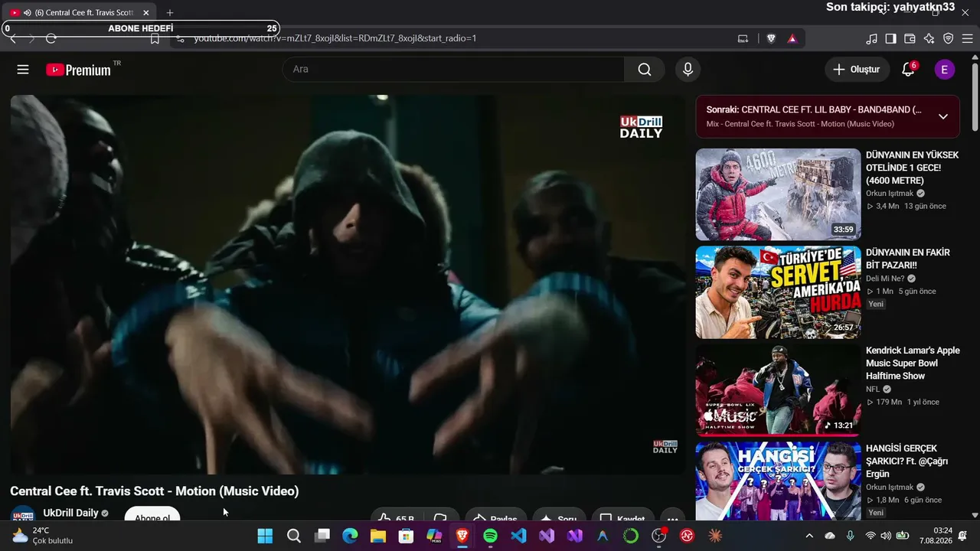Open Brave VPN shield icon
This screenshot has height=551, width=980.
tap(948, 38)
